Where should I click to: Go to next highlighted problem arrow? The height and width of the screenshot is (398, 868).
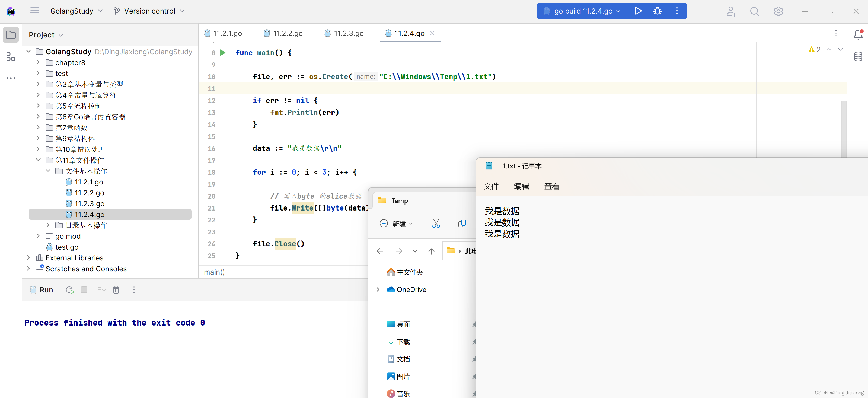840,50
